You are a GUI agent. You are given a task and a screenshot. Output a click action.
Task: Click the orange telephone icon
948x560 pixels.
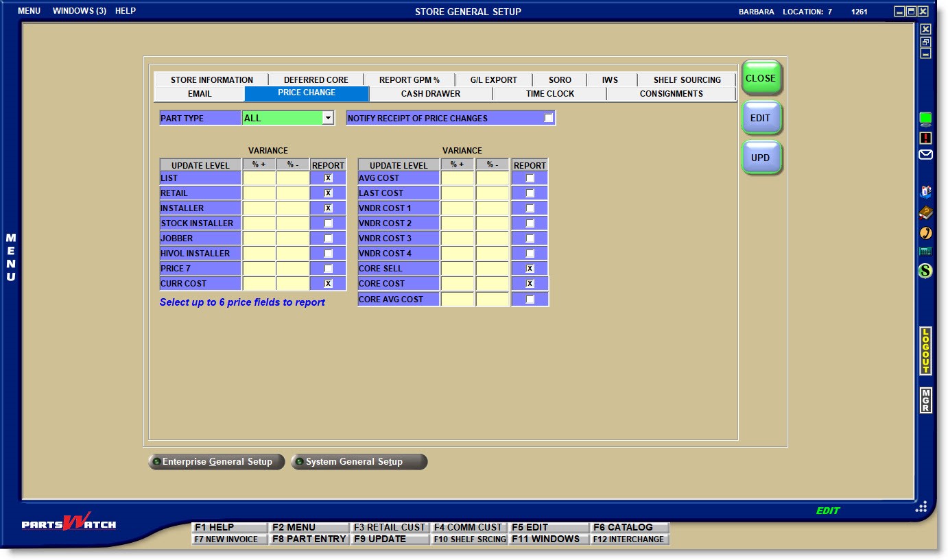pyautogui.click(x=925, y=233)
